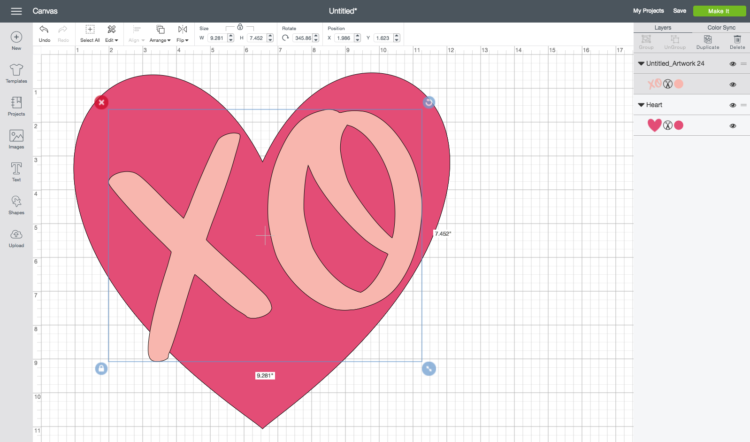Select the Text tool

(x=16, y=172)
